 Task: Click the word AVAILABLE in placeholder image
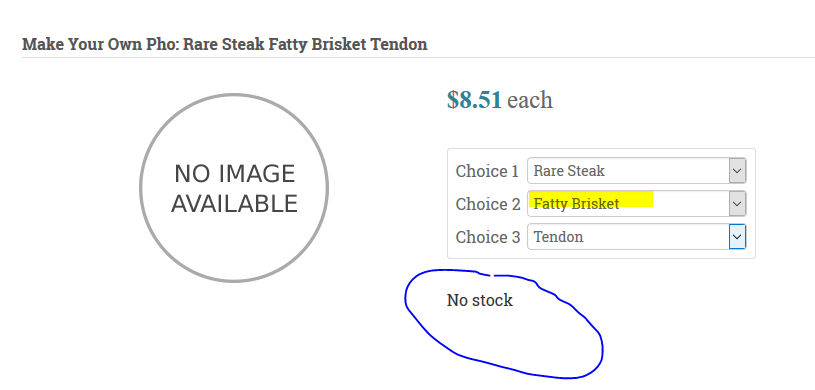pos(234,204)
